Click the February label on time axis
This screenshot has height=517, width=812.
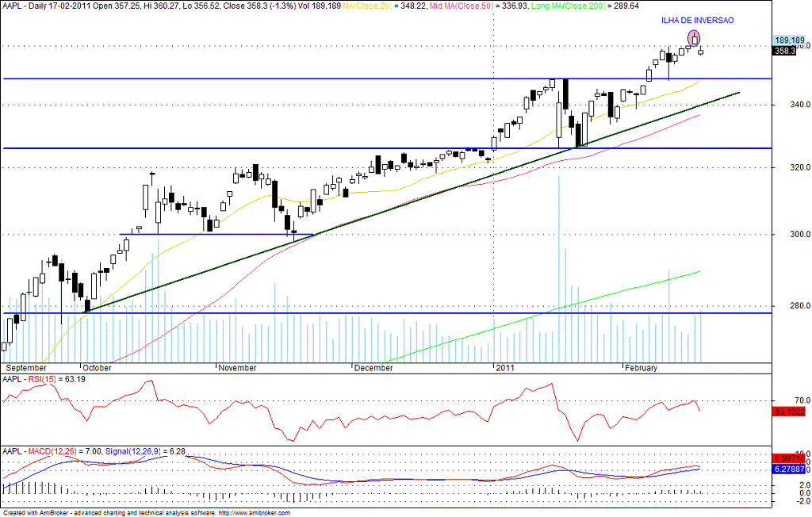(x=641, y=368)
